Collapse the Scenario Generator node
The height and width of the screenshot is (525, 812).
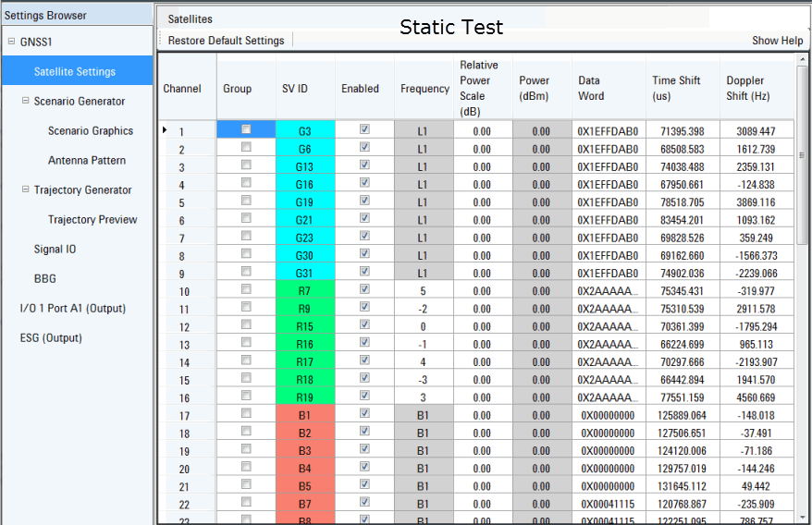pyautogui.click(x=25, y=101)
